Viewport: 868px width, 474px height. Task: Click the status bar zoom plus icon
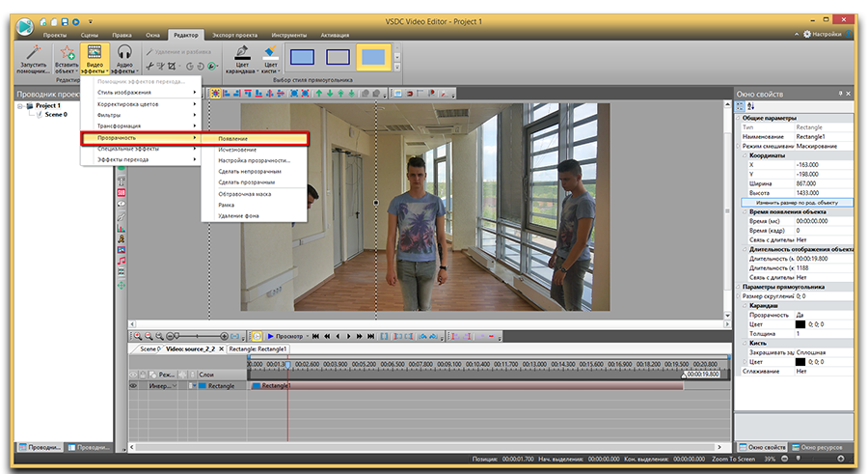coord(841,459)
